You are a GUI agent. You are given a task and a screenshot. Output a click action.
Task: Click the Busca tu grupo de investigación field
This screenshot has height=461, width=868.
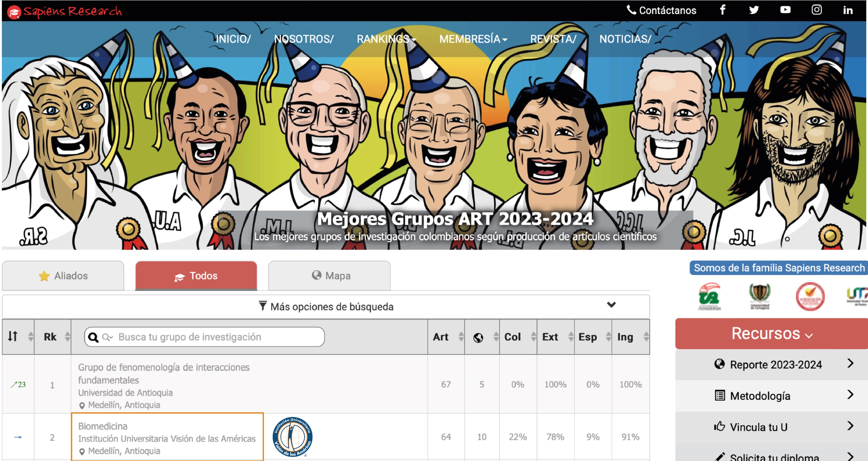click(205, 337)
